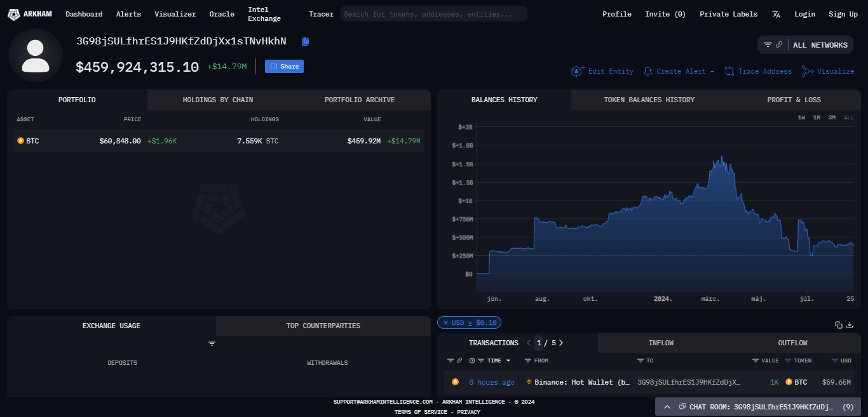Click the USD column filter icon
The image size is (868, 417).
835,361
